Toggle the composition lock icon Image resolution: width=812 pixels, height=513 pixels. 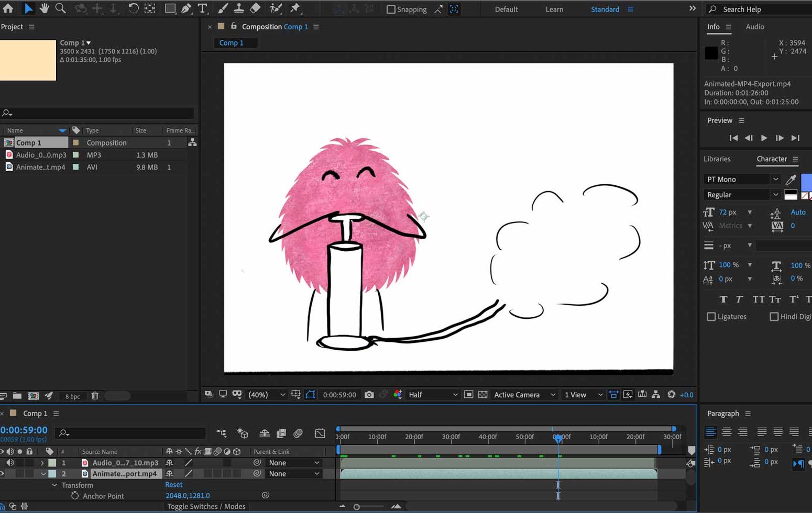point(234,26)
